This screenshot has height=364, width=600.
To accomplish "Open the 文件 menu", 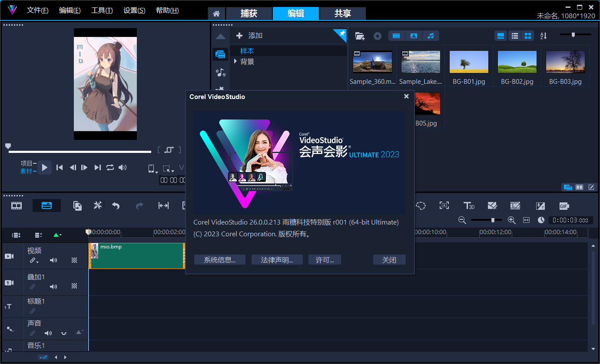I will (38, 10).
